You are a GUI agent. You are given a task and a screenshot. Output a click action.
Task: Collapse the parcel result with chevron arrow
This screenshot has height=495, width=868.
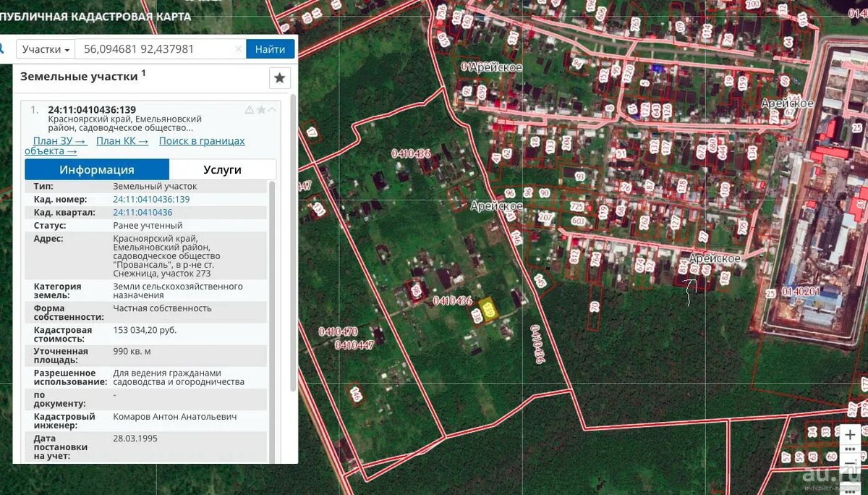272,110
